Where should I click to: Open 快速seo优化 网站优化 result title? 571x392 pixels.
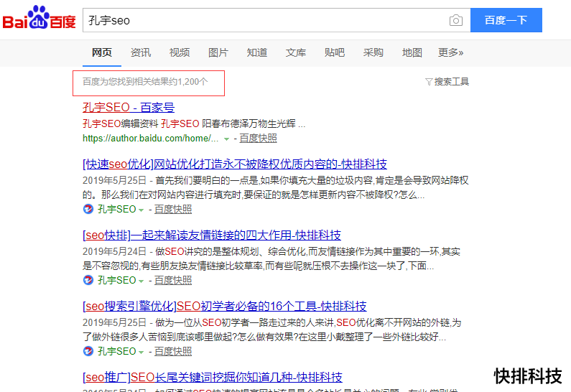(x=235, y=164)
